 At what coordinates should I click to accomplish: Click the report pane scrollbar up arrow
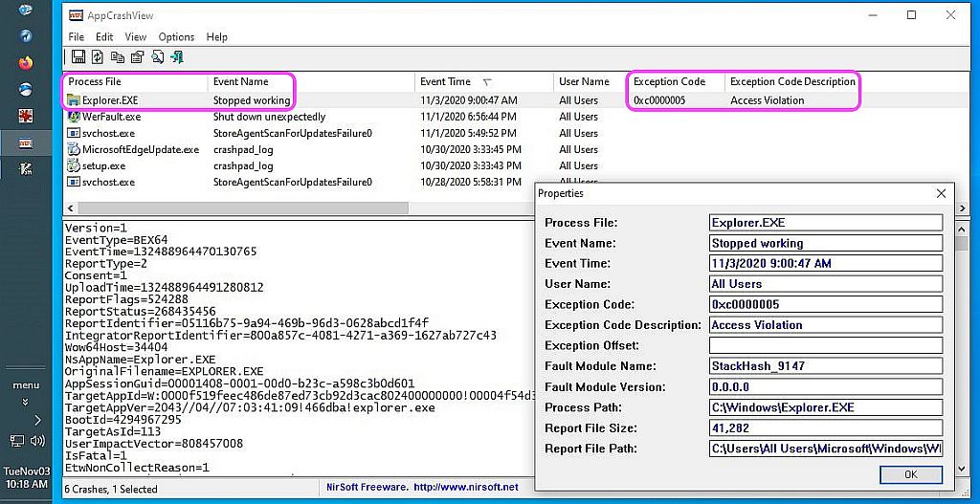[962, 229]
